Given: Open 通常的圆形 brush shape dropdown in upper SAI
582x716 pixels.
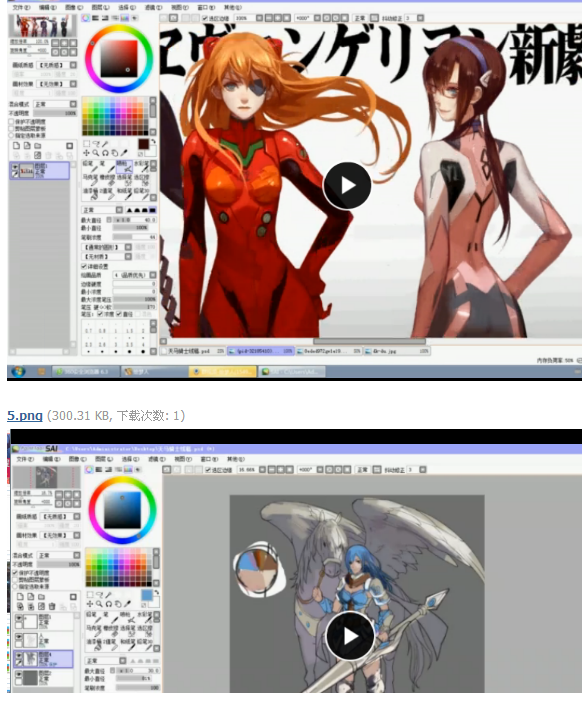Looking at the screenshot, I should [x=107, y=247].
